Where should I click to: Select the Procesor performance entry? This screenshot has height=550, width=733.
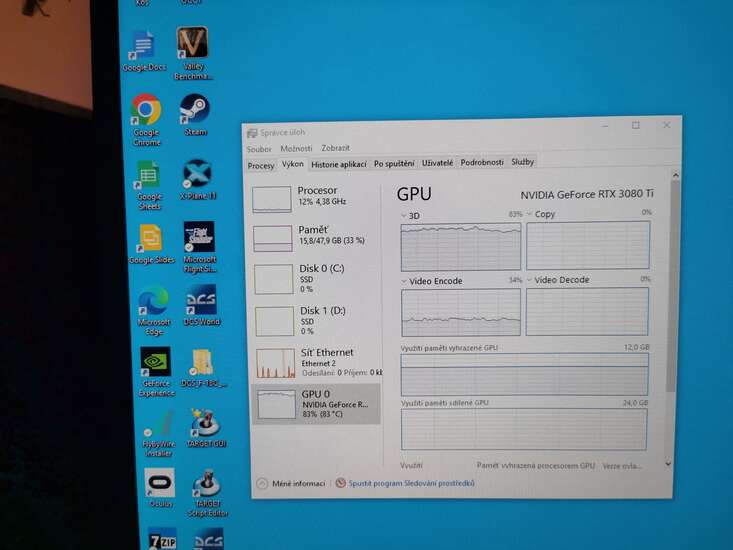pos(316,198)
